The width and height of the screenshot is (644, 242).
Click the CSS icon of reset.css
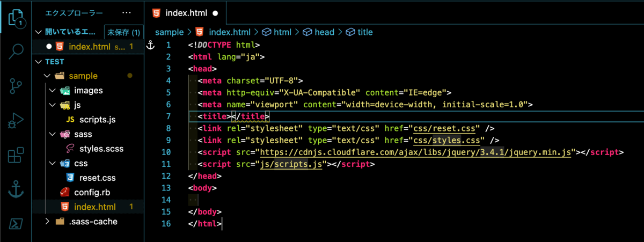tap(70, 178)
